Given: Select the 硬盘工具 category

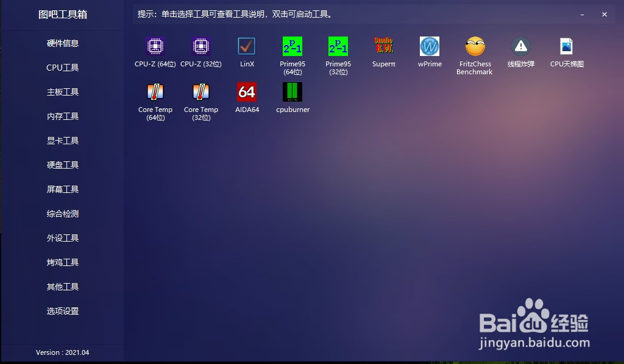Looking at the screenshot, I should click(63, 165).
